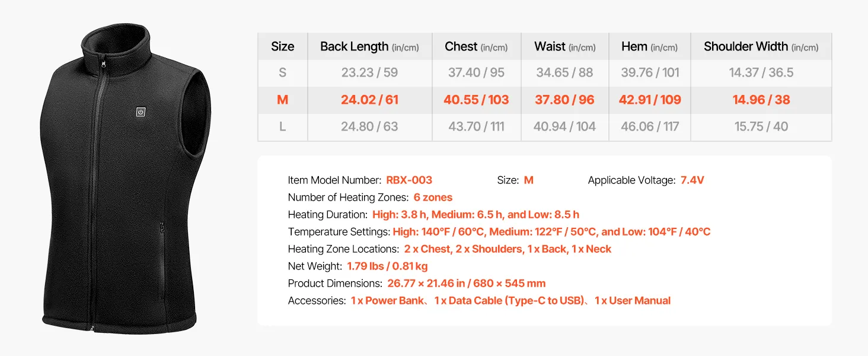
Task: Click the item model number RBX-003
Action: 409,180
